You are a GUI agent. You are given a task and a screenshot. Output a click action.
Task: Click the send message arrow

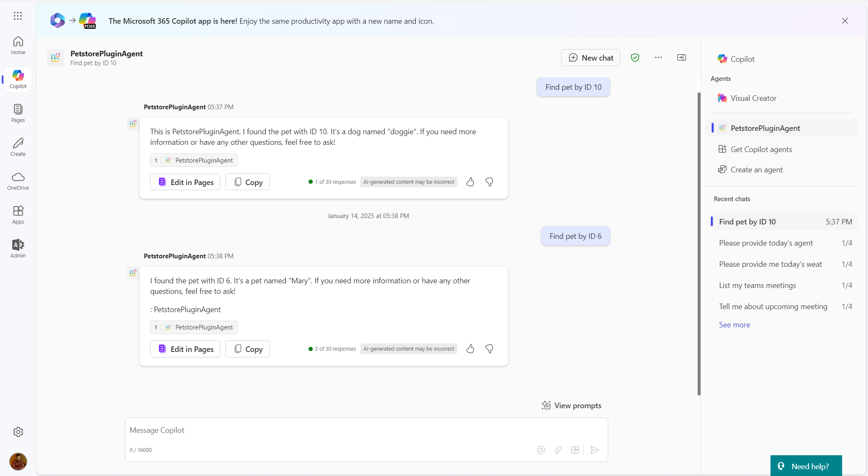point(595,450)
